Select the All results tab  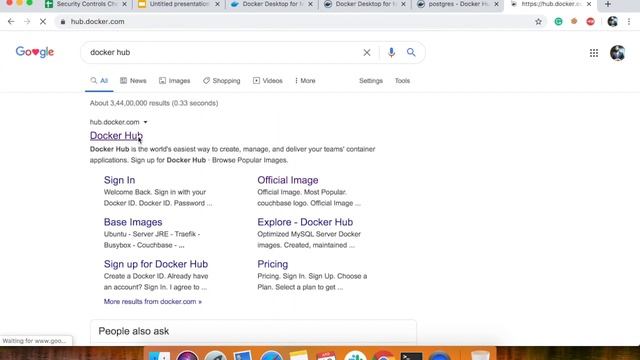99,81
